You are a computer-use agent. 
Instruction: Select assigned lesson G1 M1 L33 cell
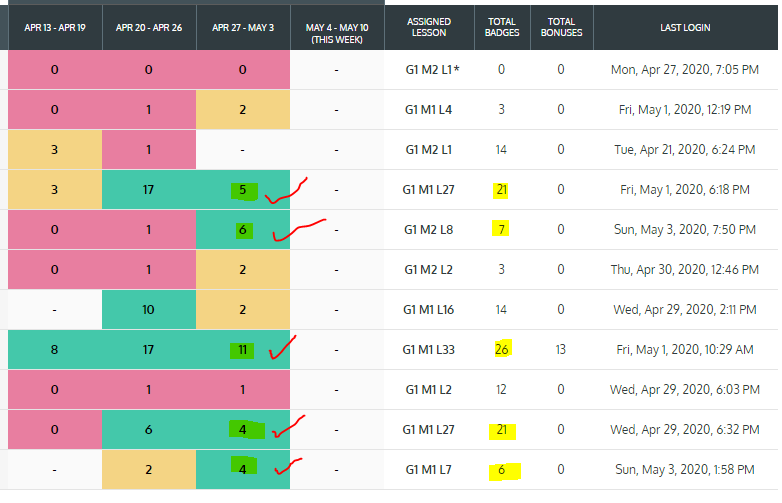pos(428,349)
